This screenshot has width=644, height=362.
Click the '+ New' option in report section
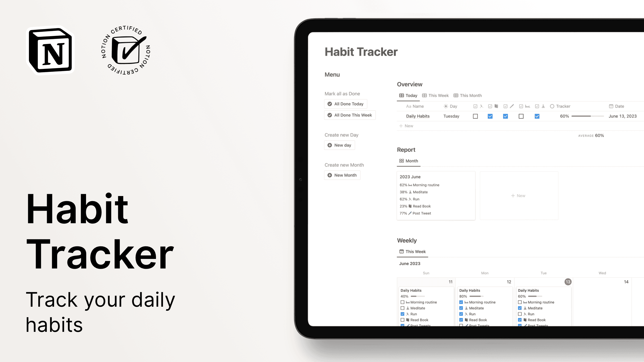pos(518,195)
